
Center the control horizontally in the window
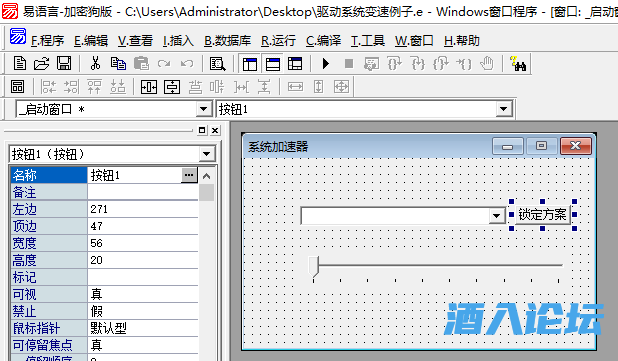point(149,87)
